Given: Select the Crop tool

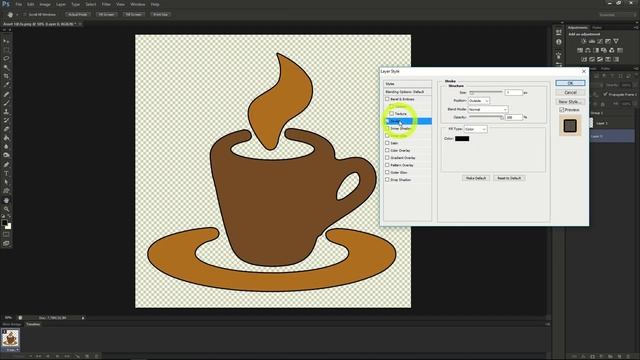Looking at the screenshot, I should click(x=6, y=76).
